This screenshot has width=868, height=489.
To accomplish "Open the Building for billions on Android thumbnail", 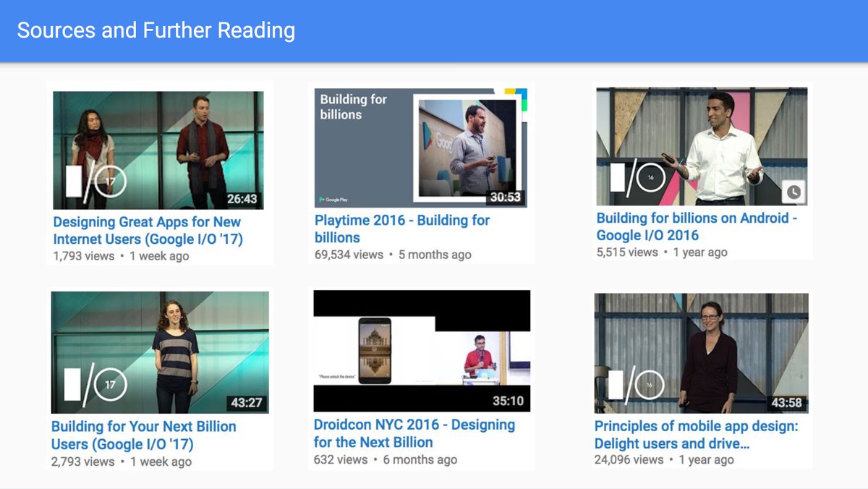I will (x=702, y=146).
